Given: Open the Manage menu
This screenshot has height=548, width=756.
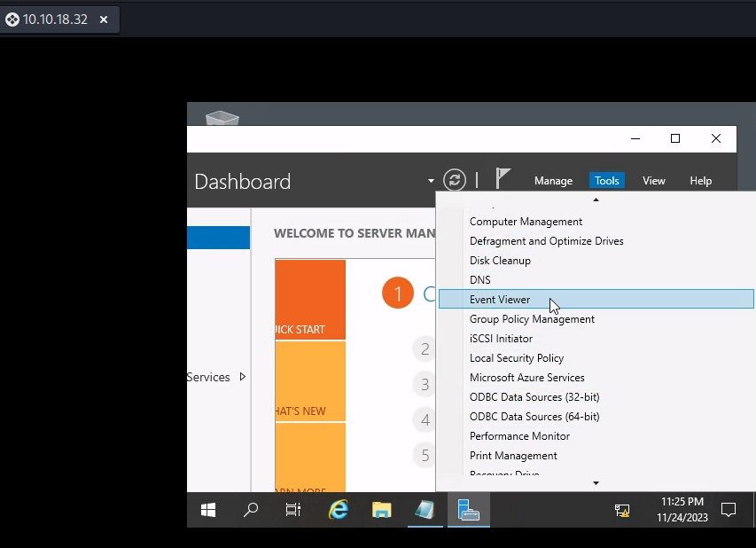Looking at the screenshot, I should pyautogui.click(x=553, y=180).
